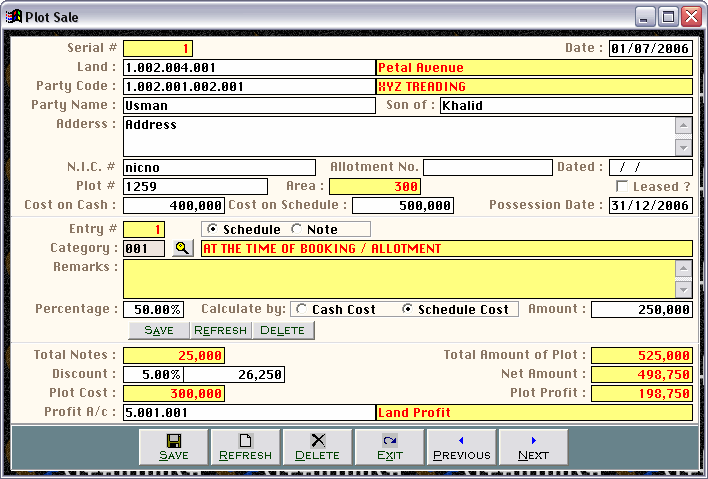Click the small entry Refresh button
The width and height of the screenshot is (708, 479).
[x=220, y=330]
